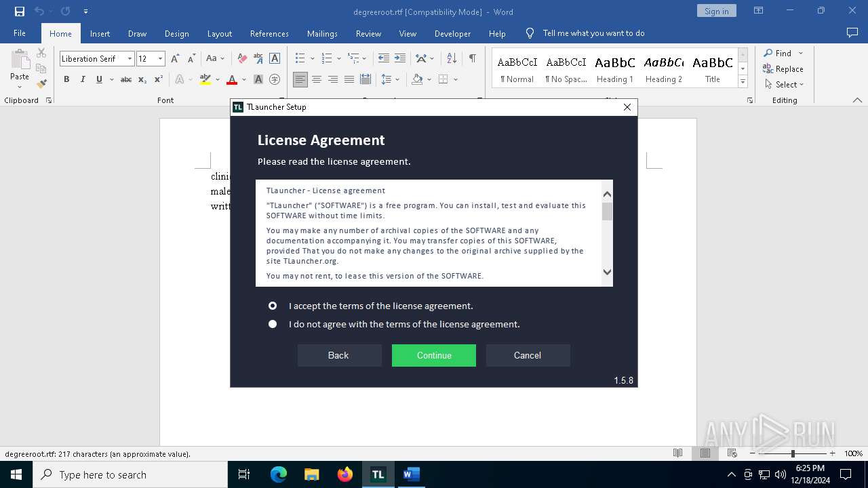Click Continue in TLauncher Setup
The height and width of the screenshot is (488, 868).
(434, 355)
